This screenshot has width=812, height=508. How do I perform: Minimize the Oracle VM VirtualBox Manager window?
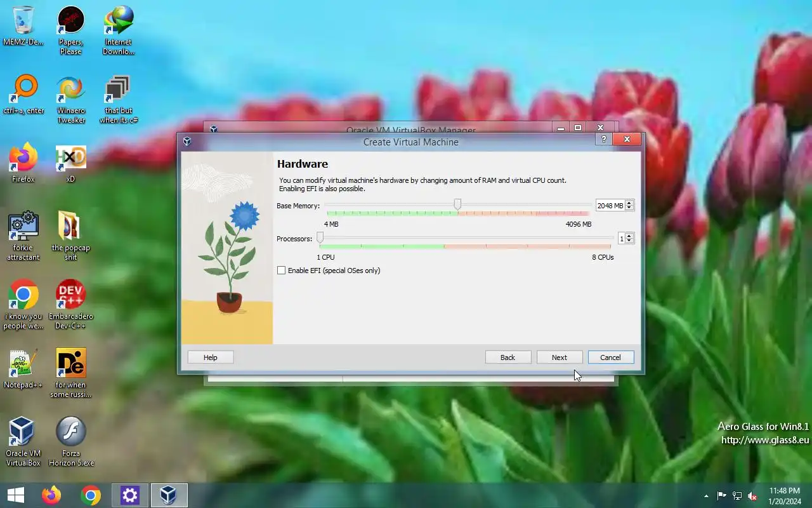(561, 128)
